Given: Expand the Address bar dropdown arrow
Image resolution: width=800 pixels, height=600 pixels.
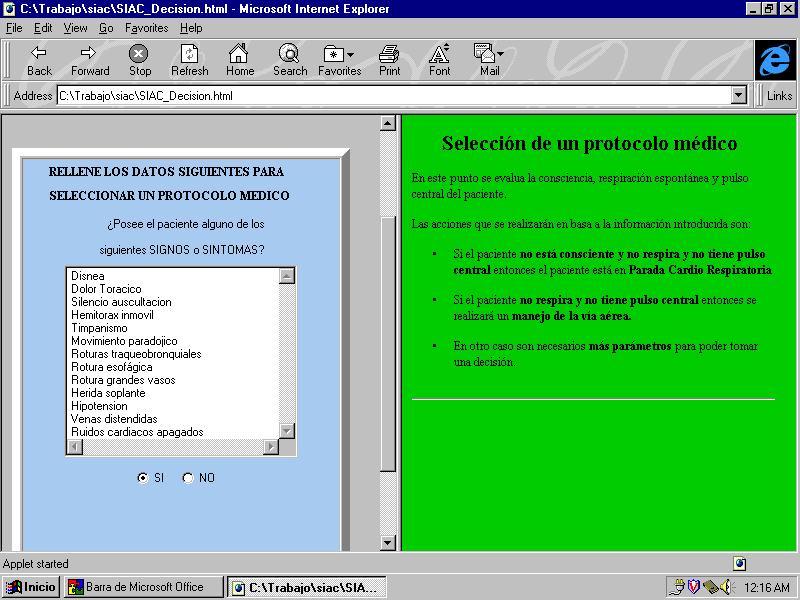Looking at the screenshot, I should coord(739,96).
